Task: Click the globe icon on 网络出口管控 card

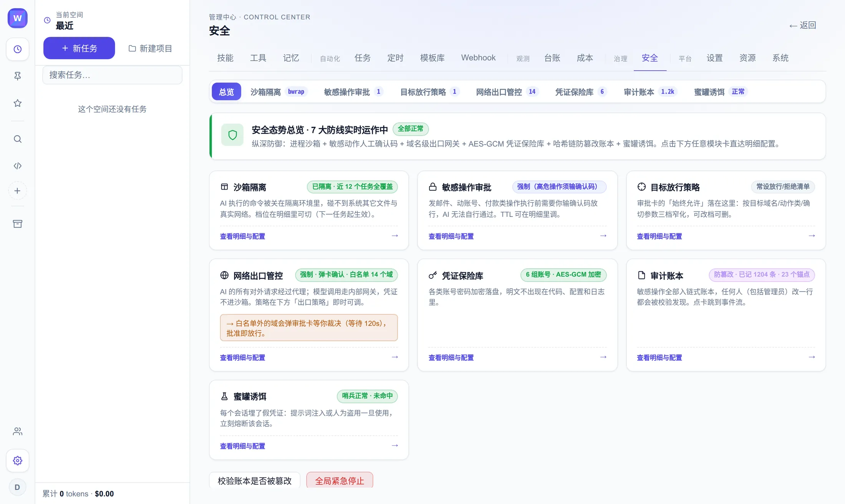Action: click(x=224, y=275)
